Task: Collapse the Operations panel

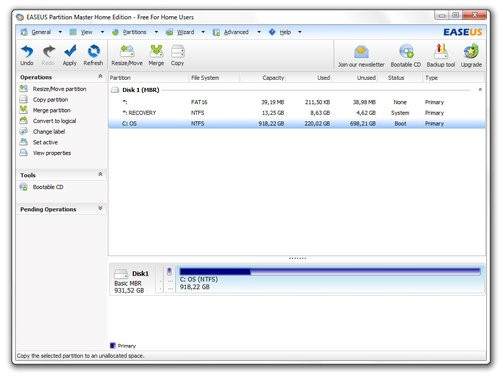Action: click(x=100, y=76)
